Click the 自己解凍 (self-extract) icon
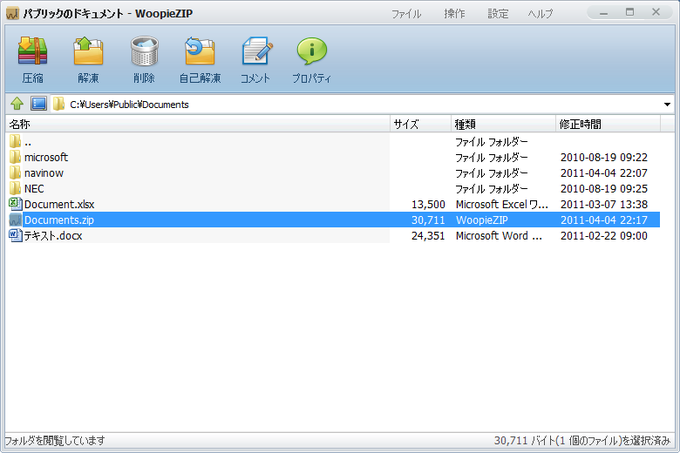 [200, 51]
